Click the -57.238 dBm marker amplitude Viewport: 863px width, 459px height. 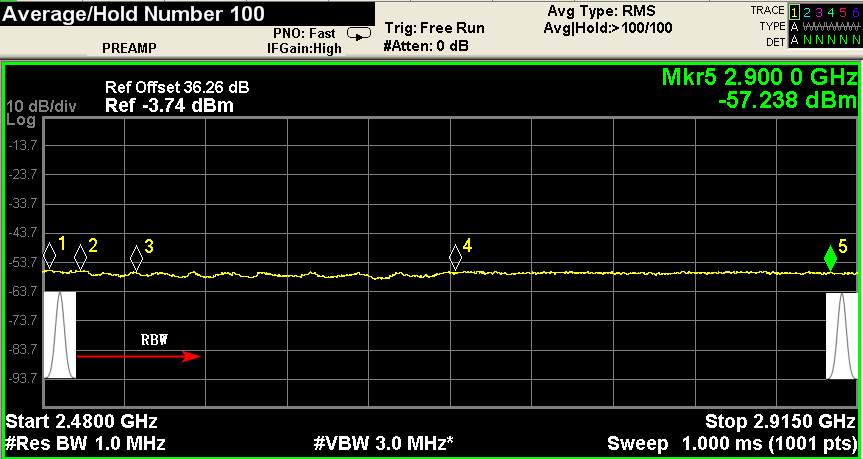coord(788,102)
